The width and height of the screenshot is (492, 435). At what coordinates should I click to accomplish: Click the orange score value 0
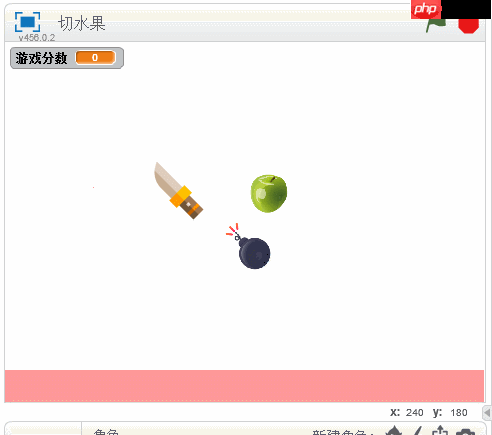(95, 58)
